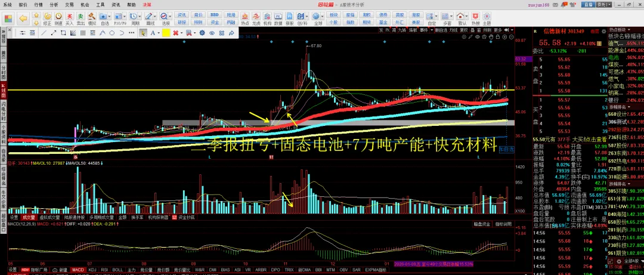Image resolution: width=644 pixels, height=275 pixels.
Task: Expand the 周期 period dropdown arrow
Action: coord(140,16)
